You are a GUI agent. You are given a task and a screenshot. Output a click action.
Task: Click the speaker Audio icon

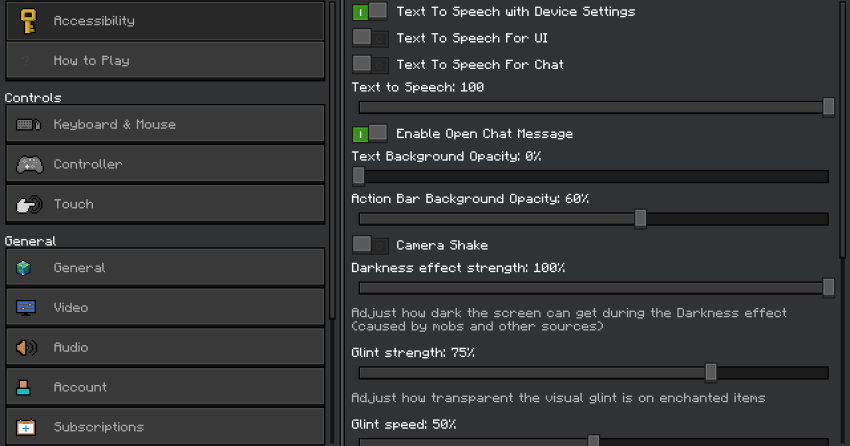pyautogui.click(x=27, y=347)
